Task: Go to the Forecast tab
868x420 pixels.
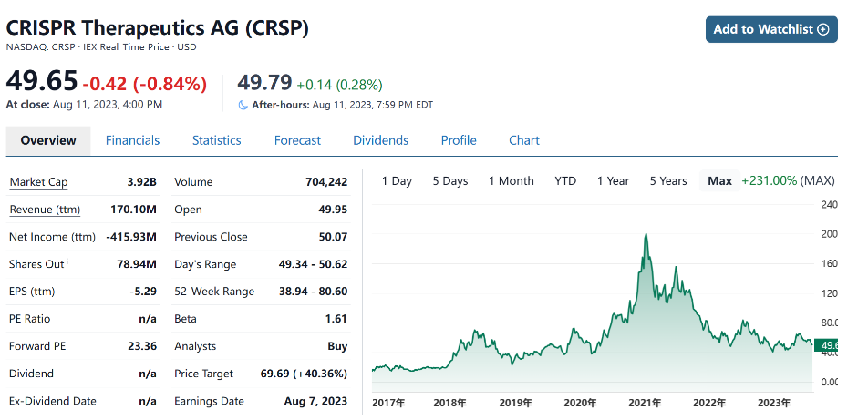Action: coord(297,140)
